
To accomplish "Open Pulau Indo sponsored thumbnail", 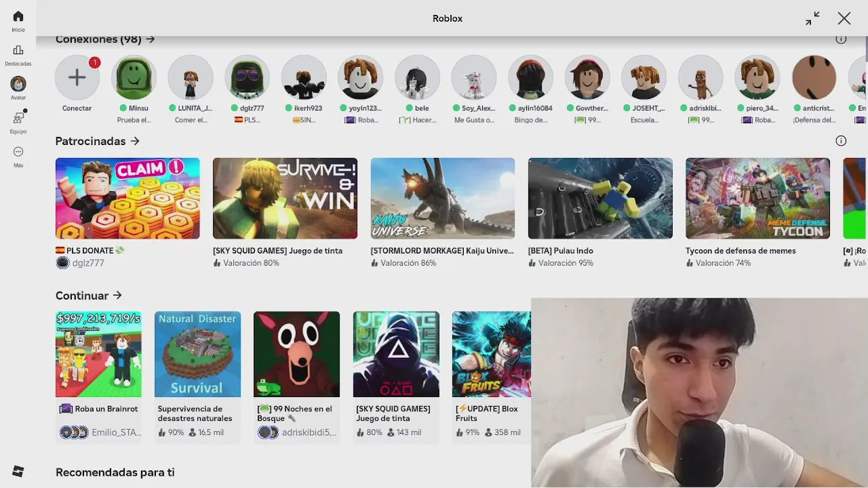I will coord(600,199).
